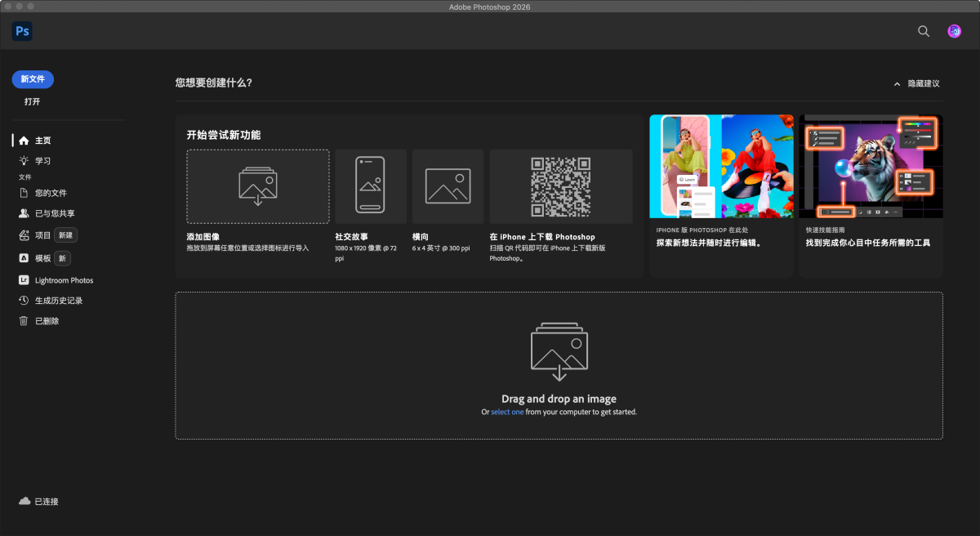Click the 打开 button
Image resolution: width=980 pixels, height=536 pixels.
pos(33,102)
